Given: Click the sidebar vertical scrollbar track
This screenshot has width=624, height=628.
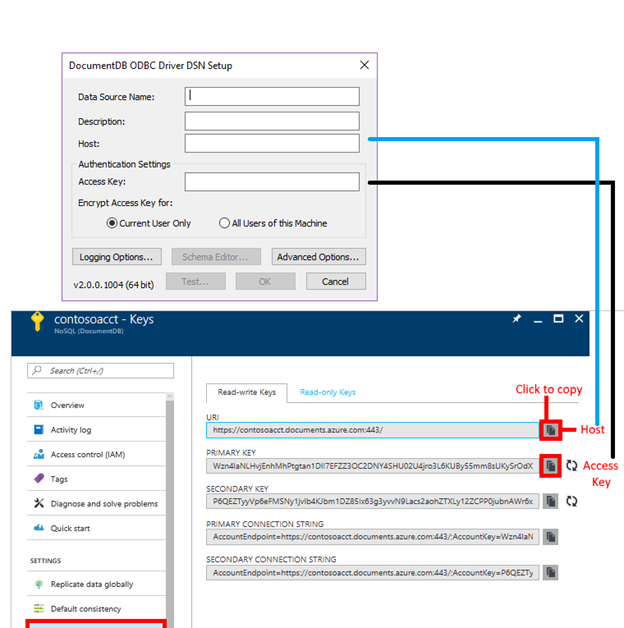Looking at the screenshot, I should 170,513.
